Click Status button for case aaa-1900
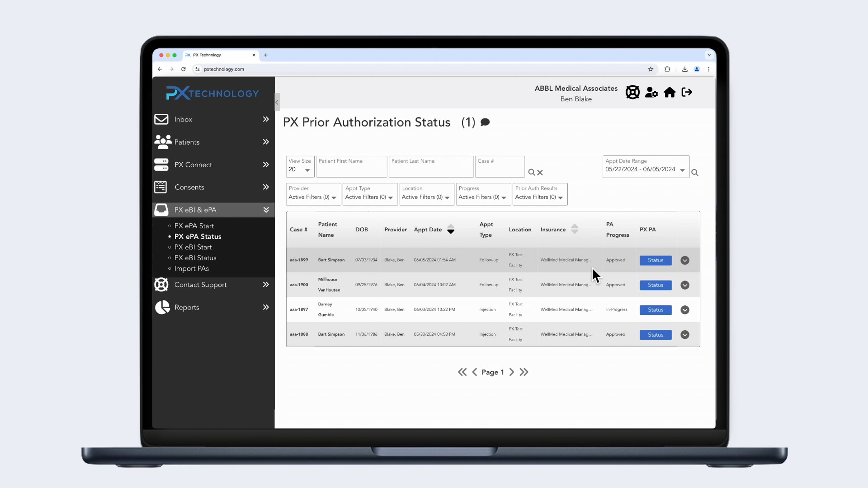Screen dimensions: 868x488 [x=655, y=285]
